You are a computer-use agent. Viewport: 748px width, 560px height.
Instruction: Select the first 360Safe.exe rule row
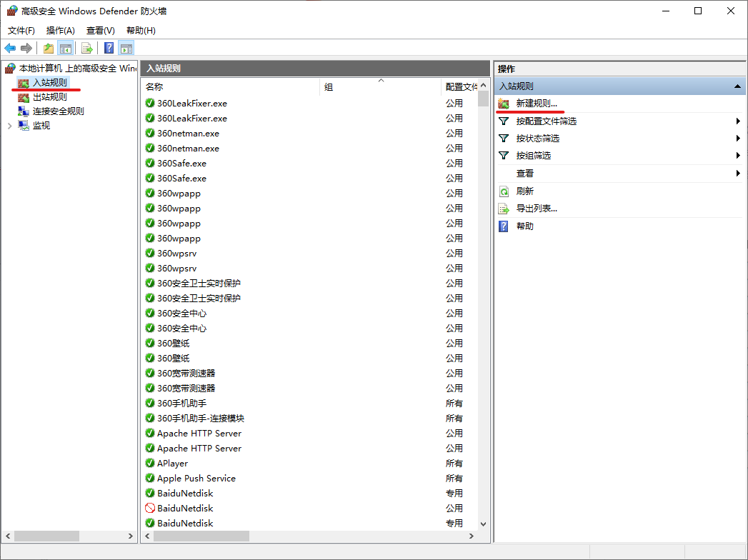[310, 163]
